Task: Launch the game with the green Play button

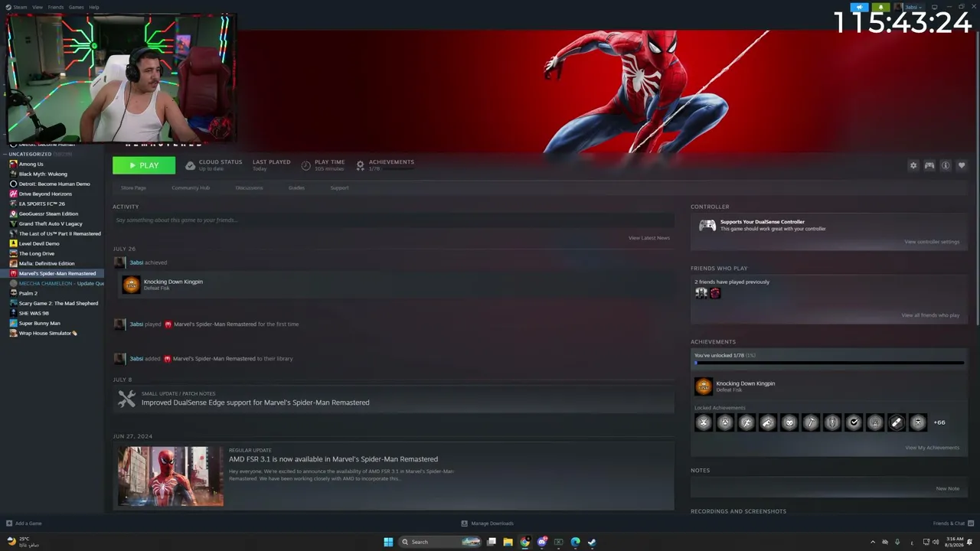Action: pos(144,165)
